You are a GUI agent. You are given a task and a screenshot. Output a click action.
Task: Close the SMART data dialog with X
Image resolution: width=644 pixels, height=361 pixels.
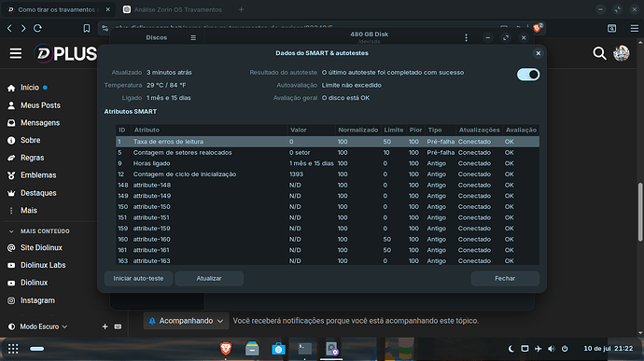pyautogui.click(x=538, y=53)
